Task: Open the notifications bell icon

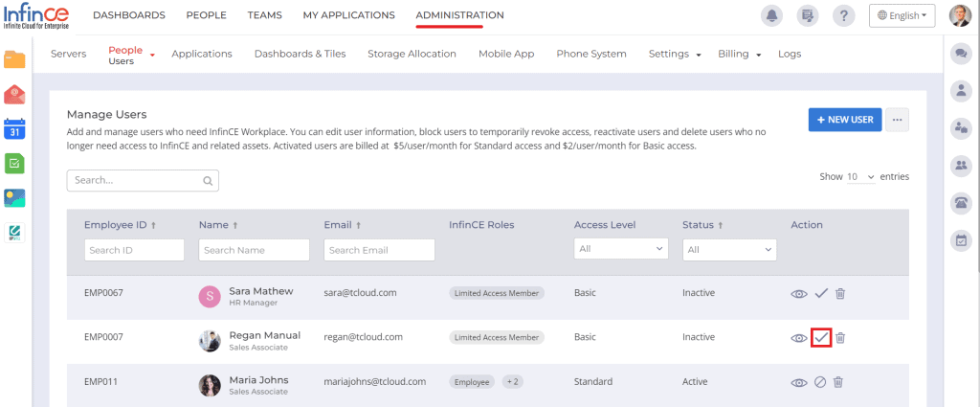Action: point(770,15)
